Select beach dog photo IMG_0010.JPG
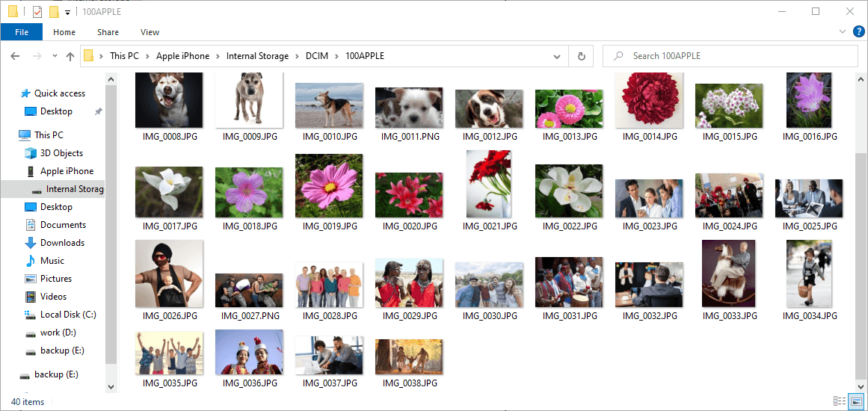Image resolution: width=868 pixels, height=411 pixels. coord(329,105)
